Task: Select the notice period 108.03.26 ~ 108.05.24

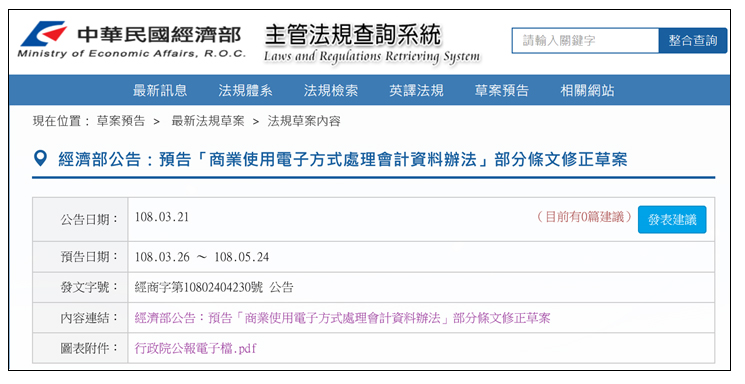Action: (x=202, y=257)
